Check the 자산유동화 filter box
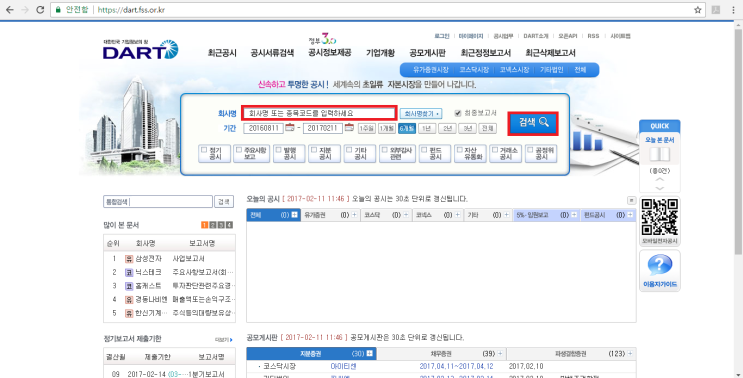 (460, 150)
